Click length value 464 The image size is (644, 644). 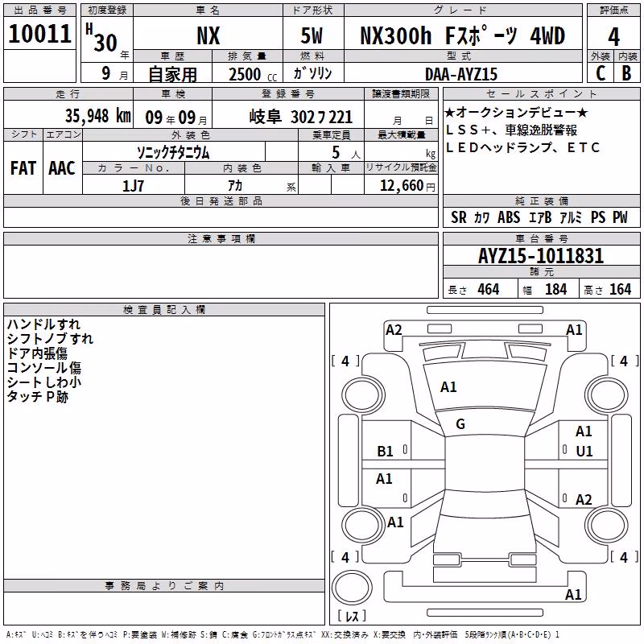[x=489, y=290]
